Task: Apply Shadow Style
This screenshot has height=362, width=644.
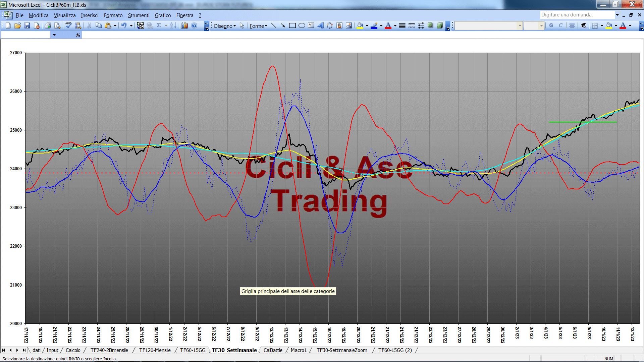Action: (x=430, y=25)
